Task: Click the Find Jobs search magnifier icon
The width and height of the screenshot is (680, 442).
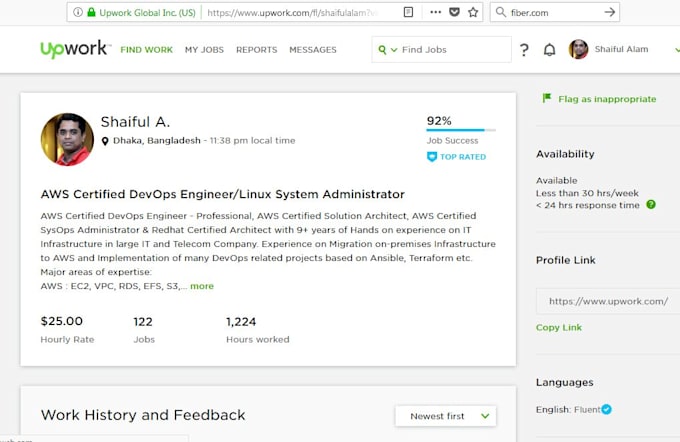Action: pyautogui.click(x=382, y=50)
